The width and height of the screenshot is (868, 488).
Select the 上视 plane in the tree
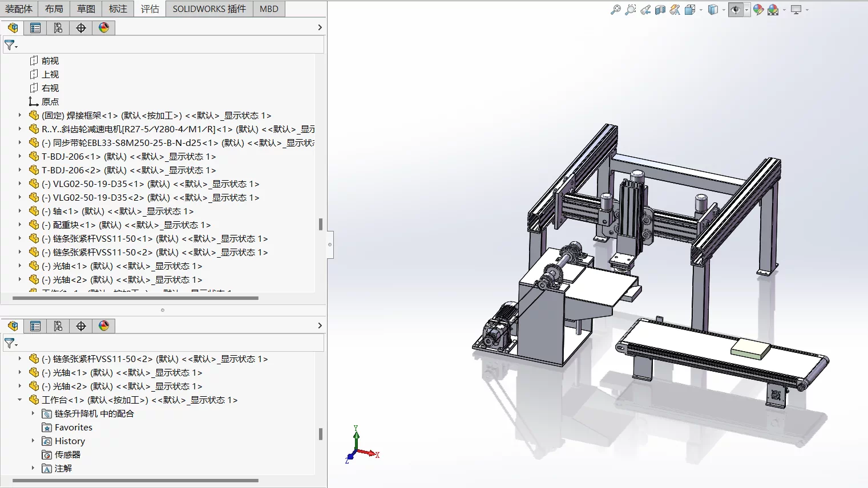coord(44,74)
